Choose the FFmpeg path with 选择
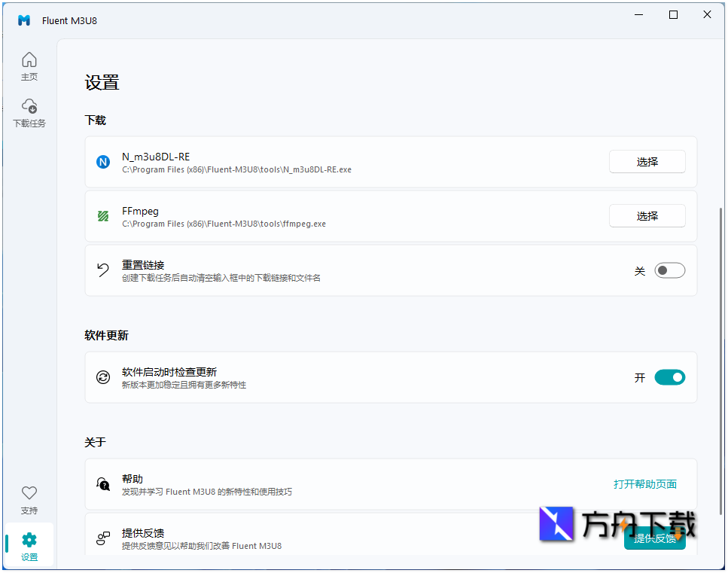The image size is (728, 573). pos(647,216)
